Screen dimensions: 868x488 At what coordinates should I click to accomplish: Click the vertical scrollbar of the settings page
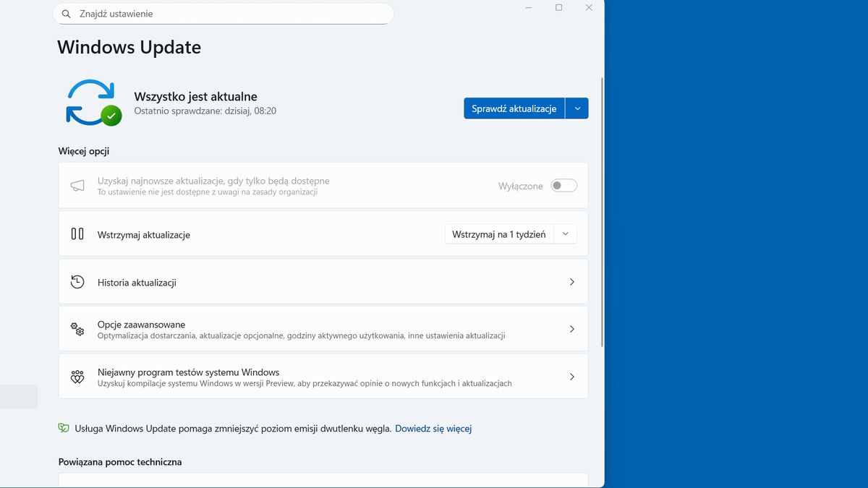click(x=602, y=217)
